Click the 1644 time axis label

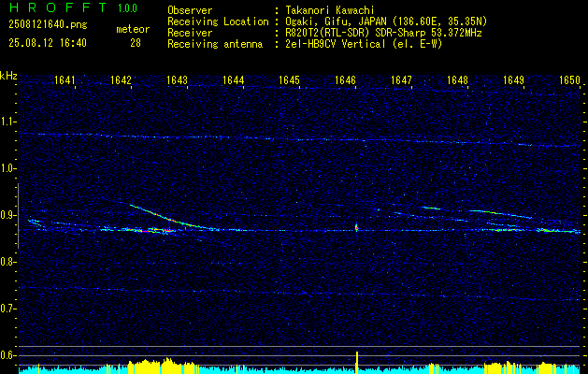click(x=234, y=80)
